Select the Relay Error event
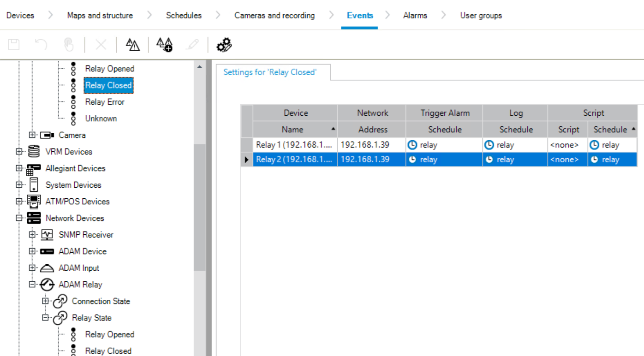Screen dimensions: 644x356 105,102
